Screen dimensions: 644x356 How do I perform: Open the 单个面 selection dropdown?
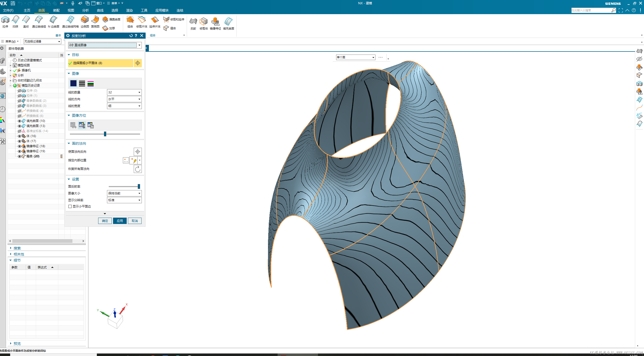tap(356, 57)
